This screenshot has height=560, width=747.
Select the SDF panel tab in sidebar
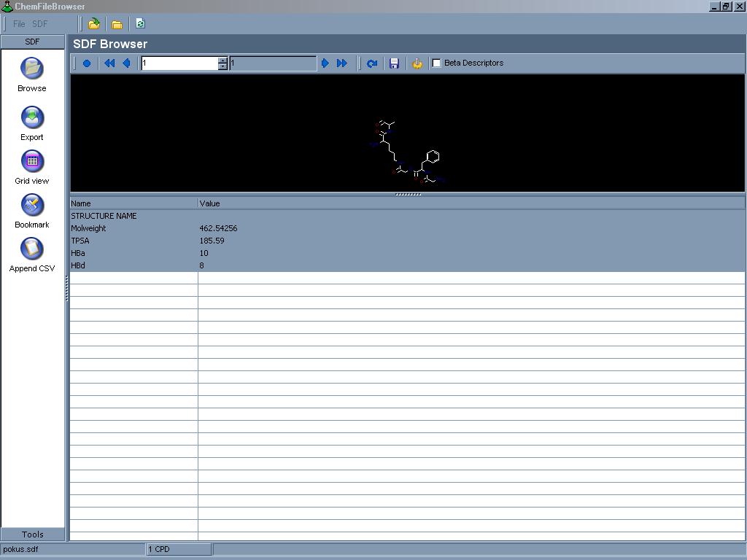point(32,42)
